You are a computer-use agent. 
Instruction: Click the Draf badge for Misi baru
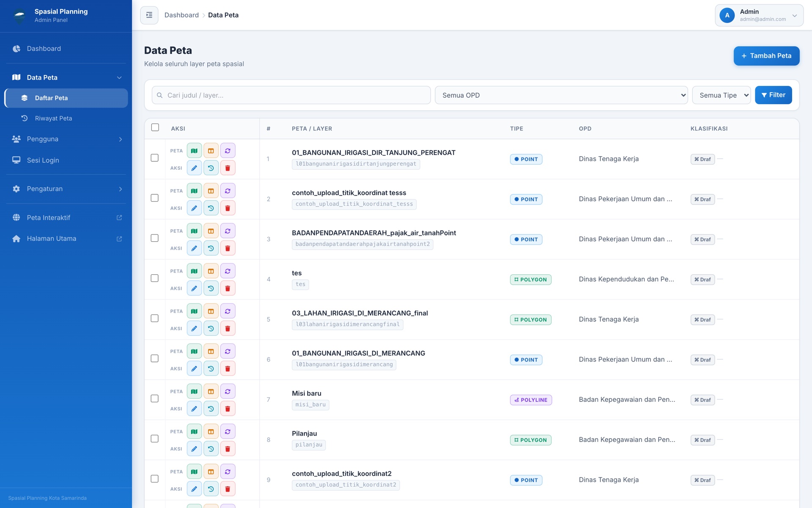click(x=702, y=400)
